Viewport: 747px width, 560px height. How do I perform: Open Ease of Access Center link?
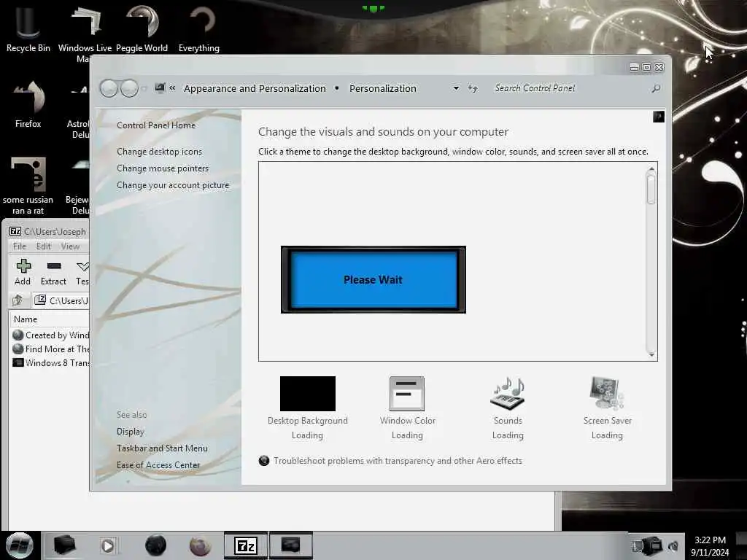click(x=158, y=464)
